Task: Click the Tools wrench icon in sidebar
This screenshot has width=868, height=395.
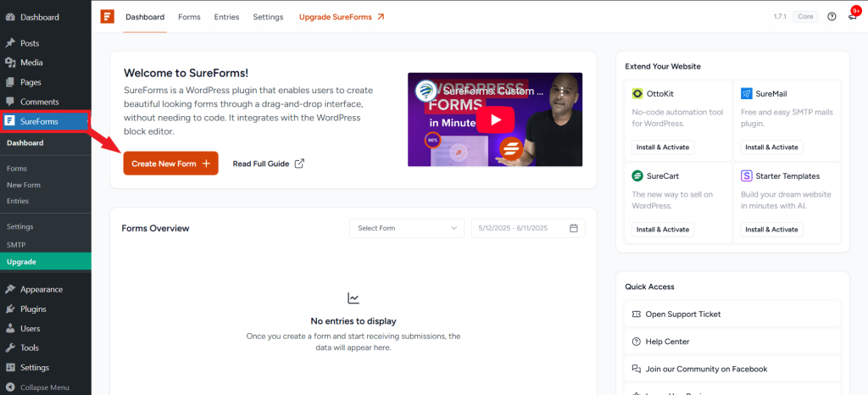Action: pyautogui.click(x=10, y=348)
